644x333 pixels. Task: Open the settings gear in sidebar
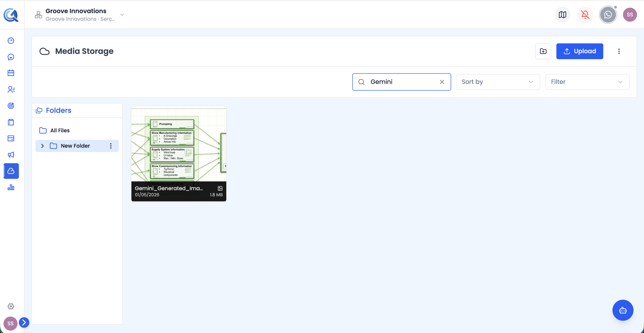coord(11,306)
